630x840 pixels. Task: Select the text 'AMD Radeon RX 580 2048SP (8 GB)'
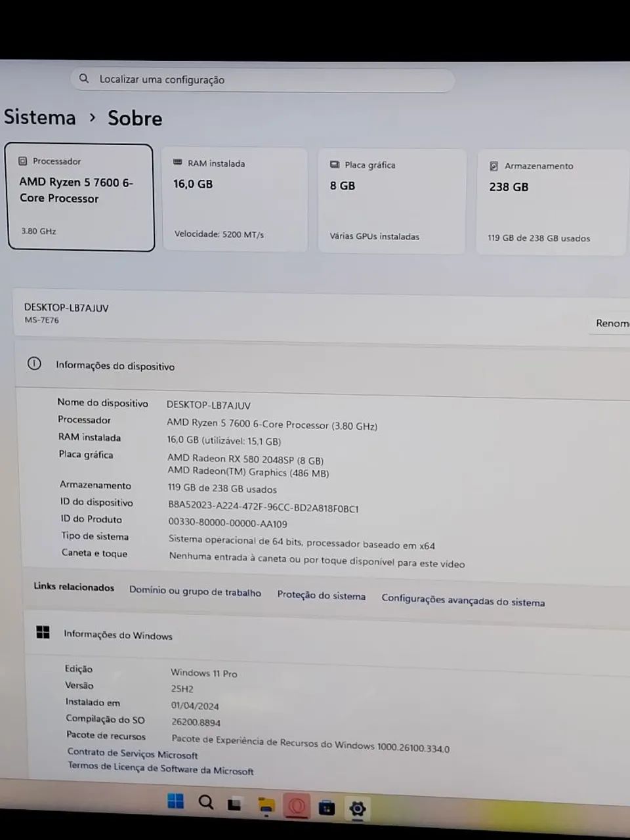(x=245, y=459)
